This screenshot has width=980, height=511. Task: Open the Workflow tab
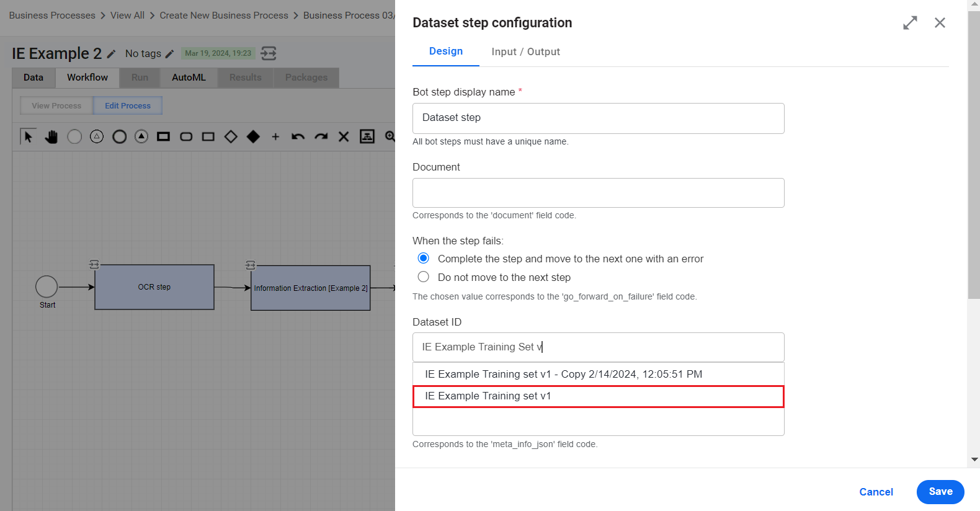(x=87, y=78)
